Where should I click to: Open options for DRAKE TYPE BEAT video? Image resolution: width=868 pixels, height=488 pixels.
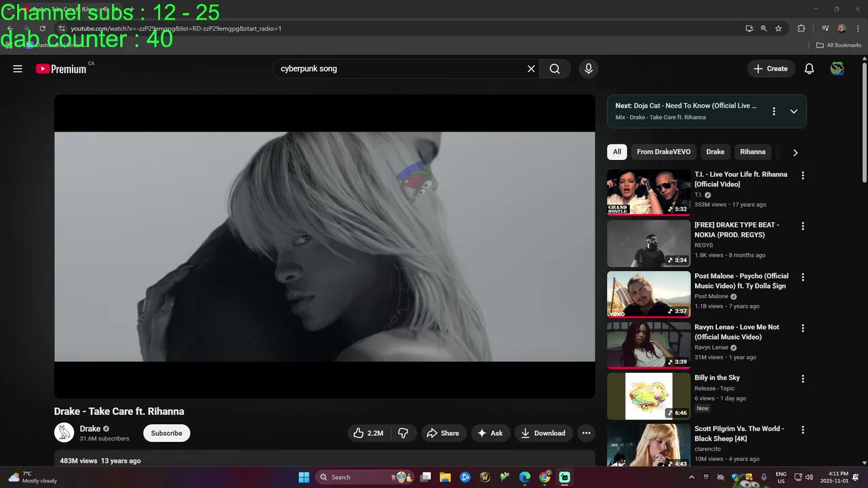(803, 226)
